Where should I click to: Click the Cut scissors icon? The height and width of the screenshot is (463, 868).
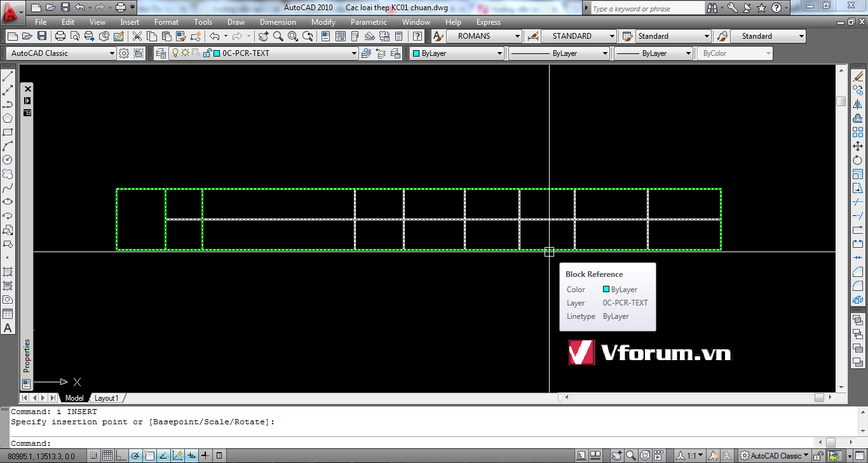137,36
